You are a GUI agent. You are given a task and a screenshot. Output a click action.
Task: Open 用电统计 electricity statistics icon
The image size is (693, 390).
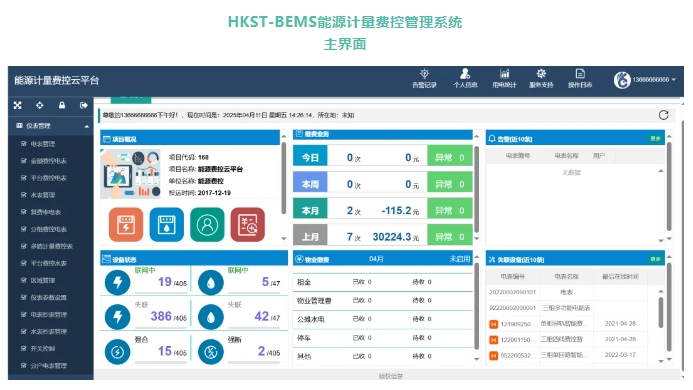[504, 78]
